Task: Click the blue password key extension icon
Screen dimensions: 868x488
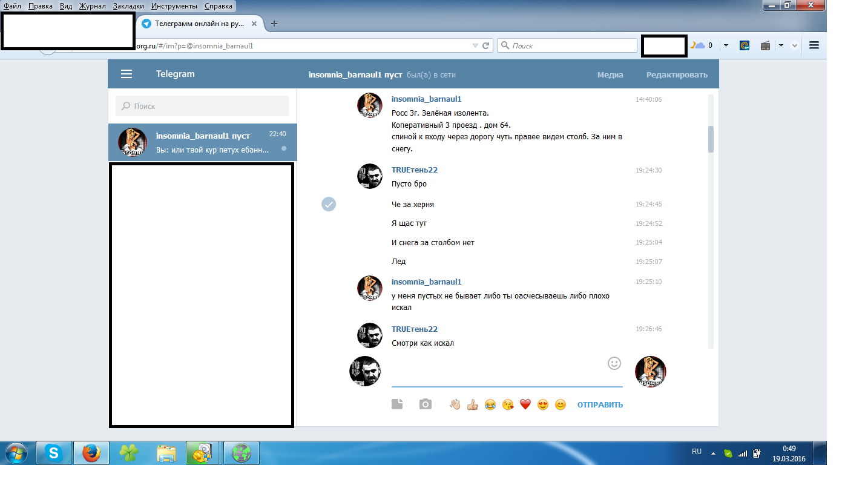Action: click(x=745, y=45)
